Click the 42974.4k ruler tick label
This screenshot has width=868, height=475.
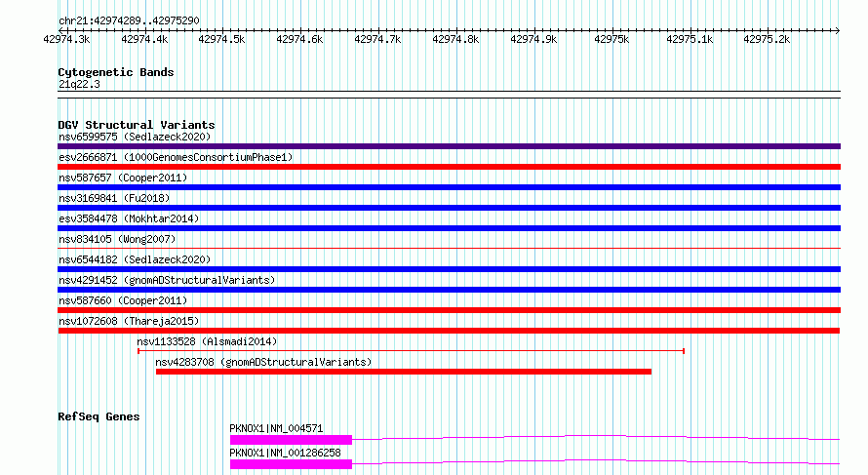tap(144, 39)
